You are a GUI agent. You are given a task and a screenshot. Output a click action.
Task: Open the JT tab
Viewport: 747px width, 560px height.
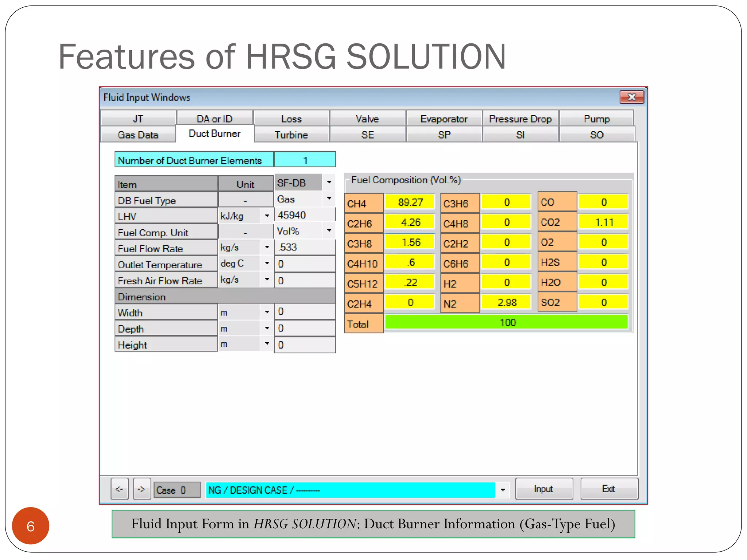tap(138, 118)
